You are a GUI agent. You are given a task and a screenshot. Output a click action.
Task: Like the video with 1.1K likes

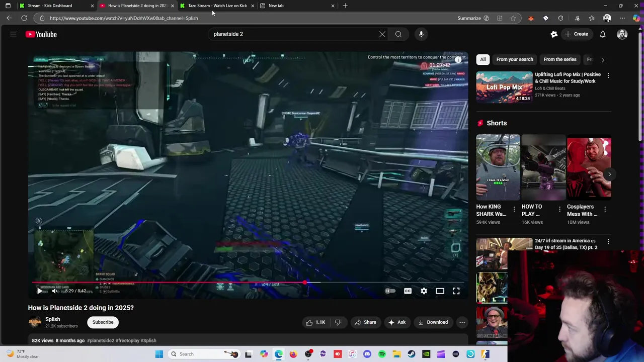(x=315, y=322)
